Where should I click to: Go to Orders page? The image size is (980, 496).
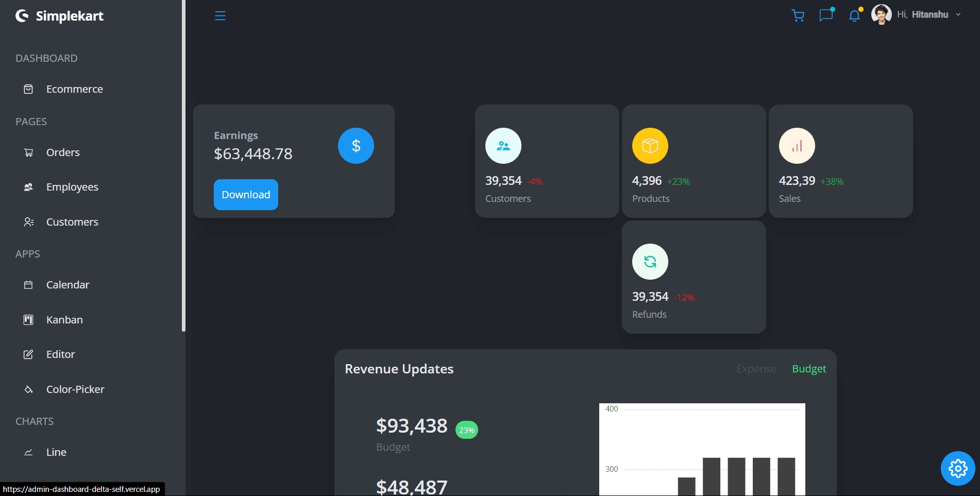tap(63, 152)
